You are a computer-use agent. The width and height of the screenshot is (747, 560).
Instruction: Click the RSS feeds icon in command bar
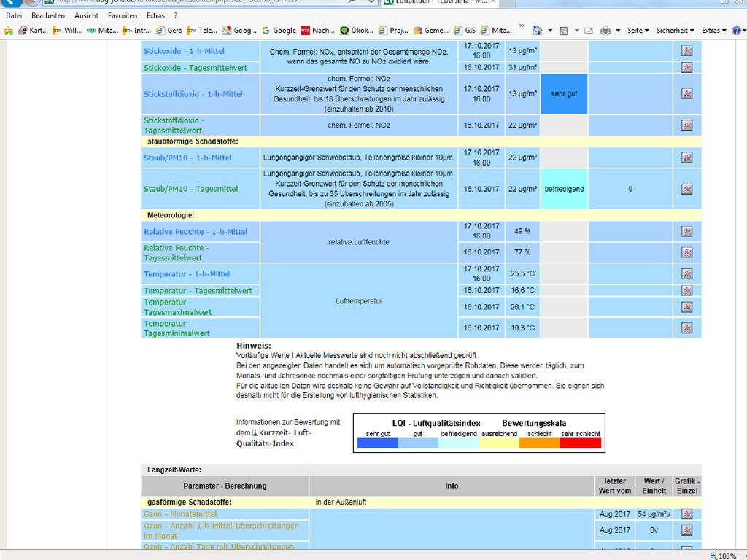point(564,31)
